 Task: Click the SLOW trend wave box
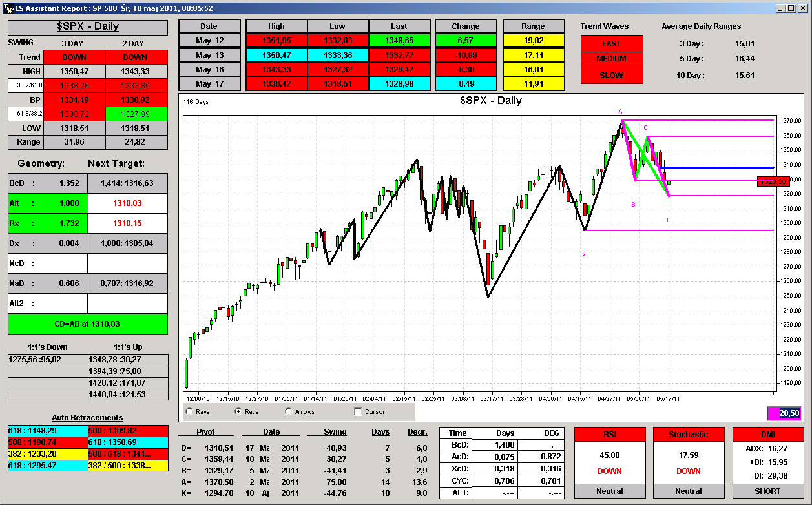point(612,75)
